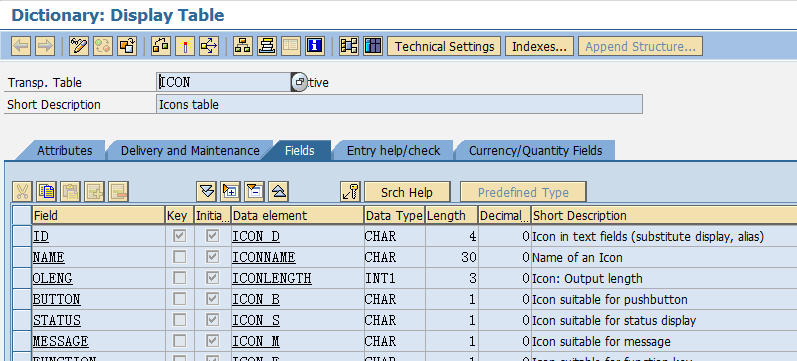Viewport: 797px width, 361px height.
Task: Toggle the Initial checkbox for field STATUS
Action: (212, 320)
